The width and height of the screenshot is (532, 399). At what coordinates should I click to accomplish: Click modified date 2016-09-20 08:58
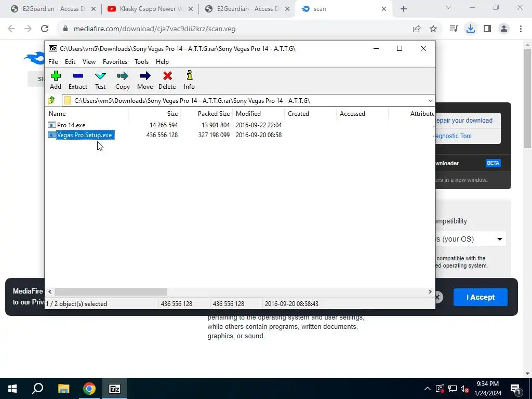click(x=259, y=135)
